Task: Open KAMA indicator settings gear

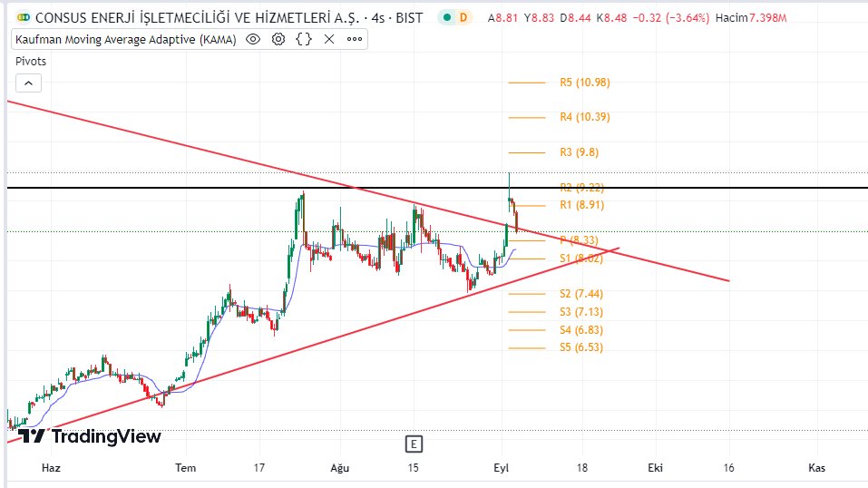Action: [278, 39]
